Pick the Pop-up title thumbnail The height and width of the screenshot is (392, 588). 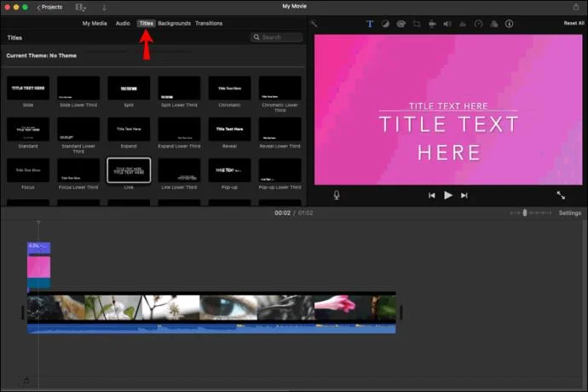229,170
